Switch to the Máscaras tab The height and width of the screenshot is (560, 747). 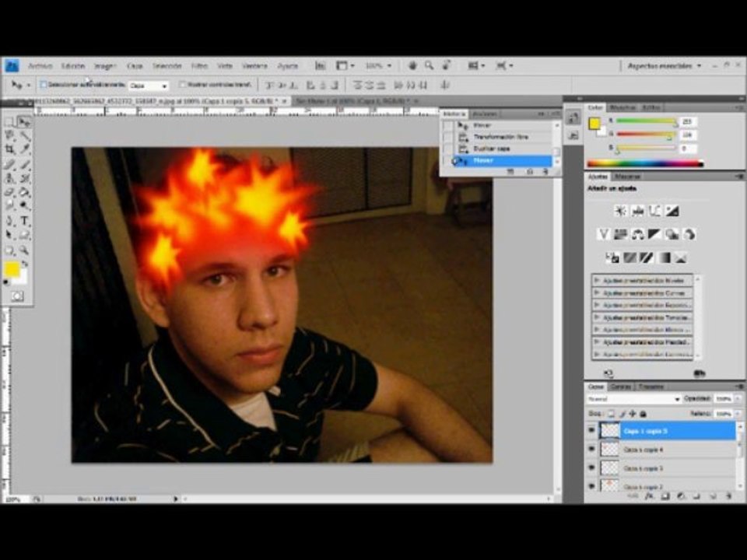627,177
